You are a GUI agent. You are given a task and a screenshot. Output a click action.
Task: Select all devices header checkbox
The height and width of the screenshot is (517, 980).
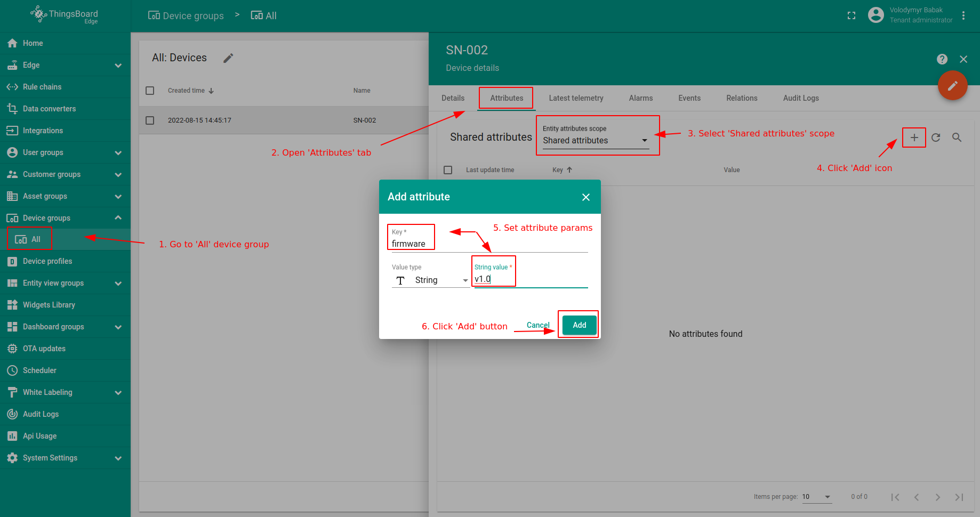(x=150, y=91)
